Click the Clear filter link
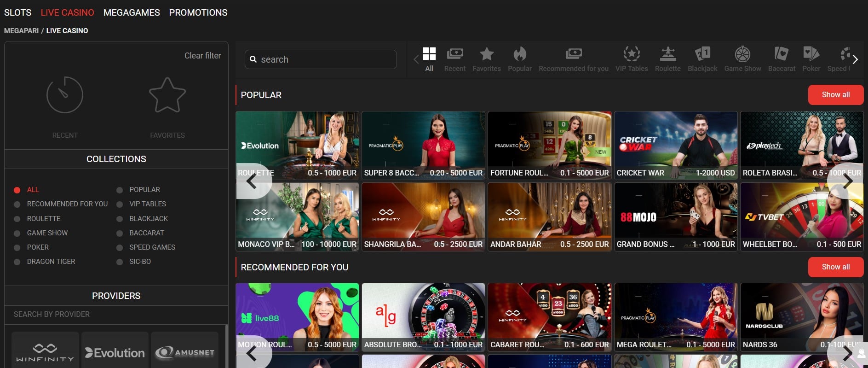 coord(202,56)
